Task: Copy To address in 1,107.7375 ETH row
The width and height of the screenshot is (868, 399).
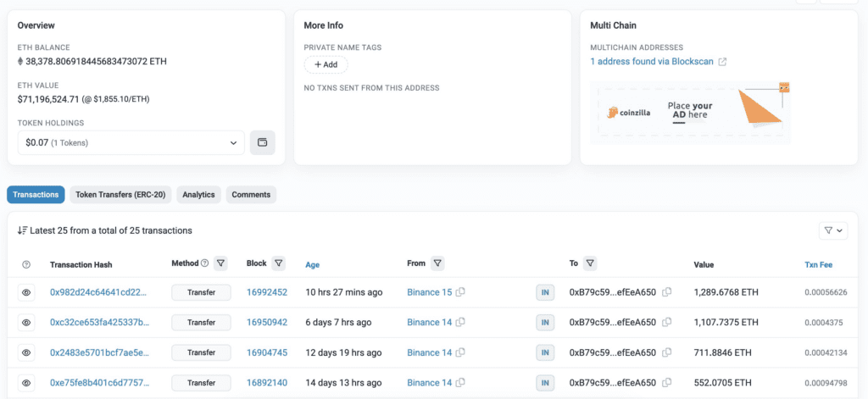Action: [667, 322]
